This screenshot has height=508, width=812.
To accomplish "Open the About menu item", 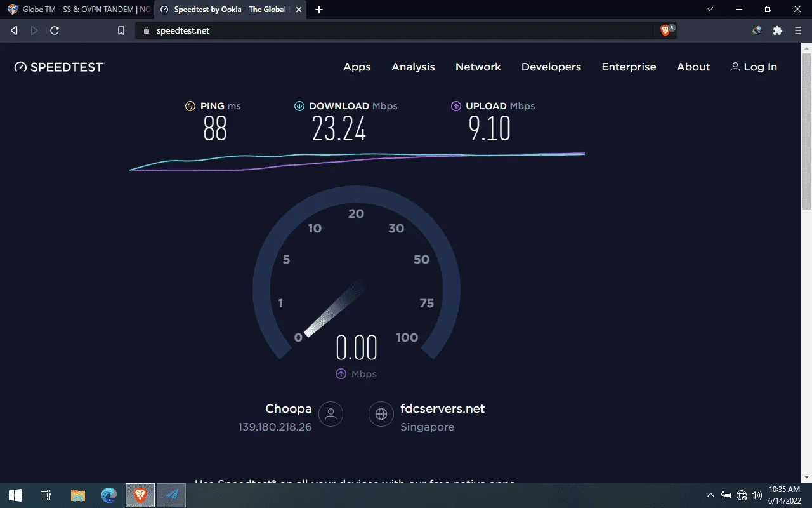I will pos(693,67).
